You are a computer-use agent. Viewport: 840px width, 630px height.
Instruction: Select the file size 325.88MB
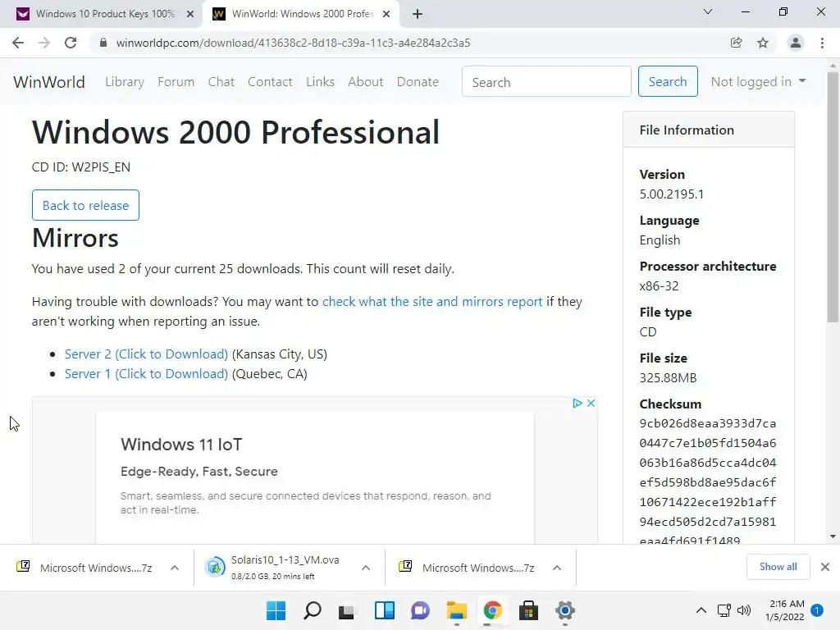(x=668, y=377)
